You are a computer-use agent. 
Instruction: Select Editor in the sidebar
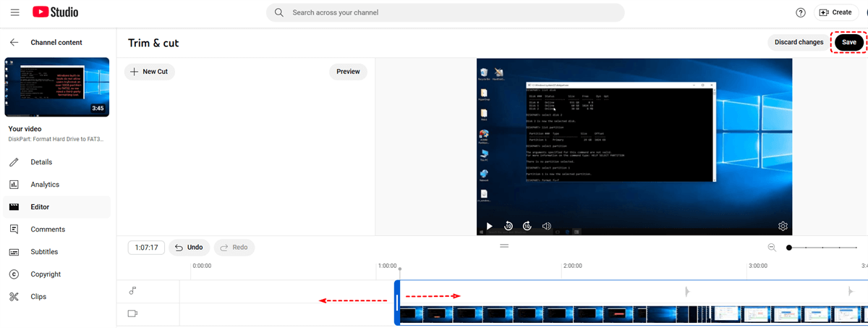point(56,207)
